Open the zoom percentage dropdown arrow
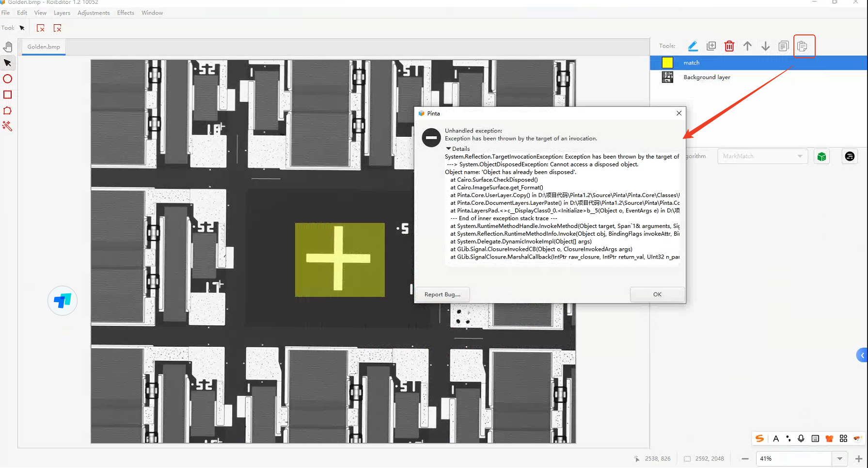868x468 pixels. pos(839,459)
